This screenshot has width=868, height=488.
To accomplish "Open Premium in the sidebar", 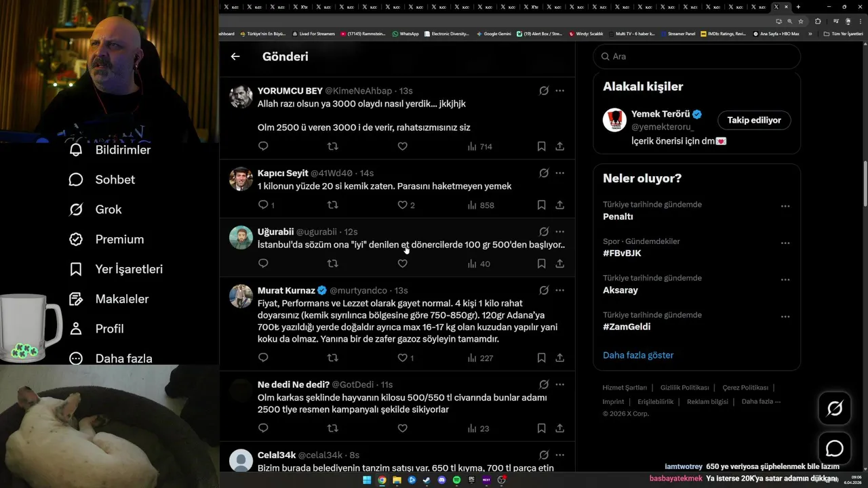I will [x=106, y=239].
